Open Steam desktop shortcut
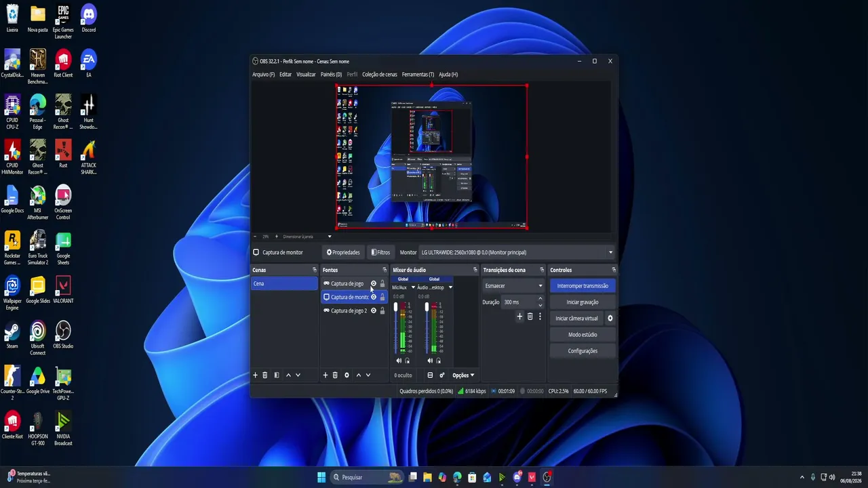The height and width of the screenshot is (488, 868). pos(12,335)
